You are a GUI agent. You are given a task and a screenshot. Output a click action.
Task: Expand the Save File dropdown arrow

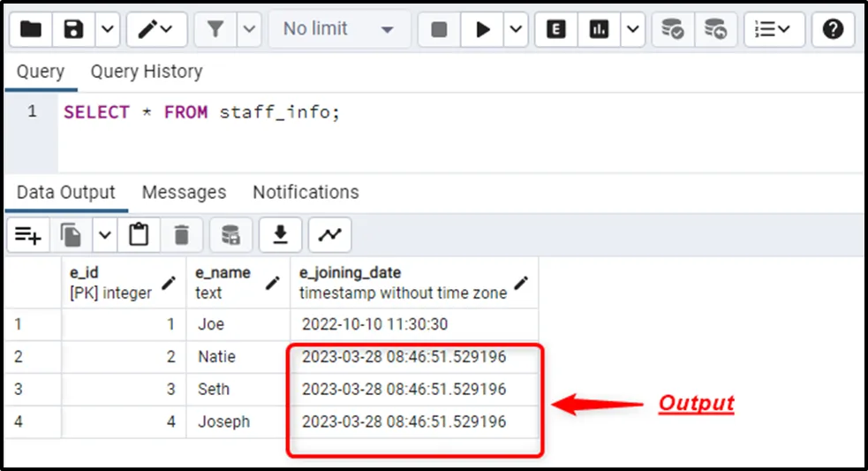click(x=106, y=29)
